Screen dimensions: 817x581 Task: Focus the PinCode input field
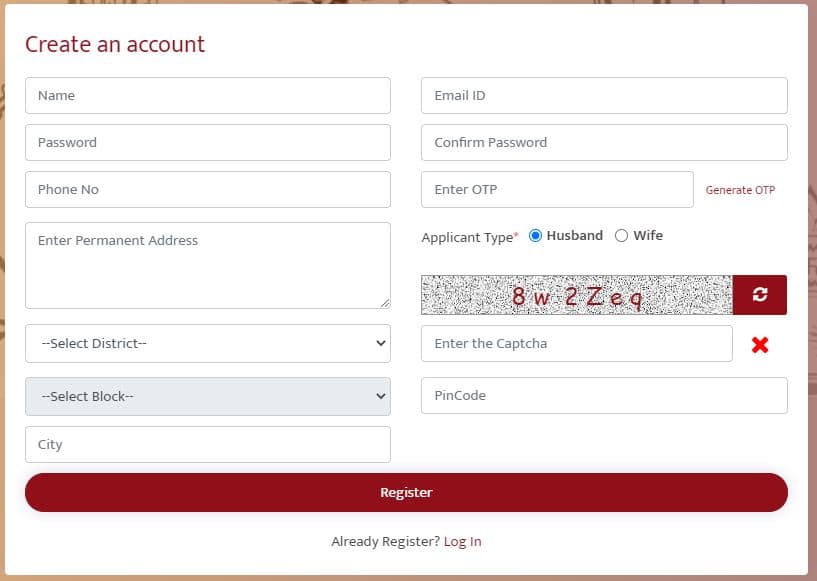click(x=604, y=396)
